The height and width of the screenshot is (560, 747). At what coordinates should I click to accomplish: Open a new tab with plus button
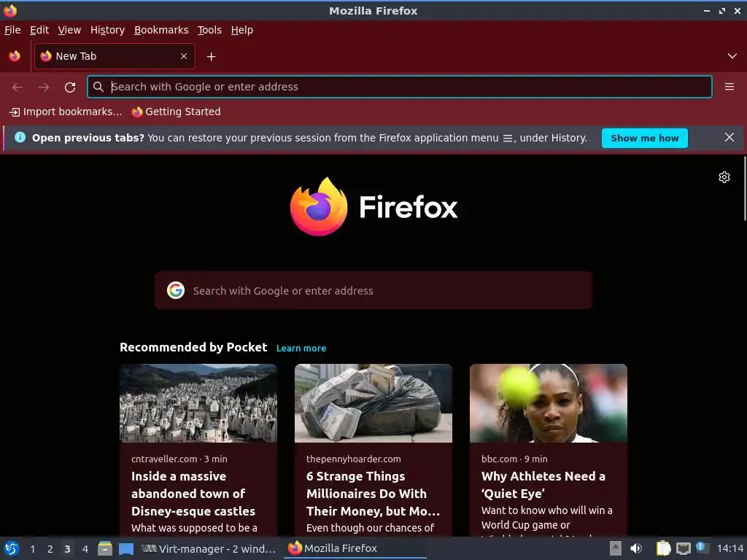point(211,57)
